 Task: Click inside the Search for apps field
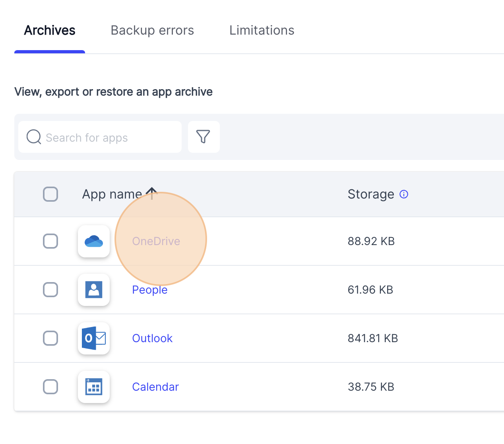point(99,137)
